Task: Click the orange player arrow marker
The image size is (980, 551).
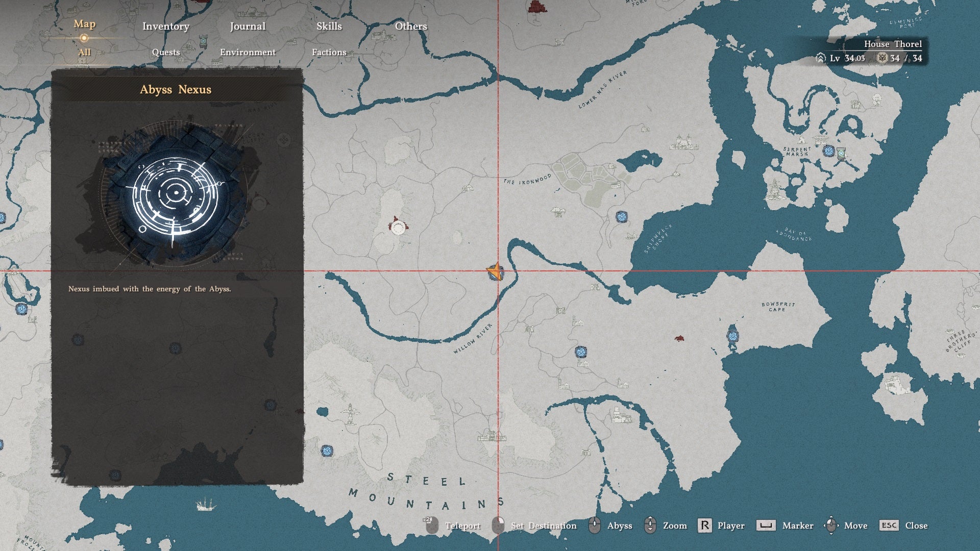Action: (x=495, y=271)
